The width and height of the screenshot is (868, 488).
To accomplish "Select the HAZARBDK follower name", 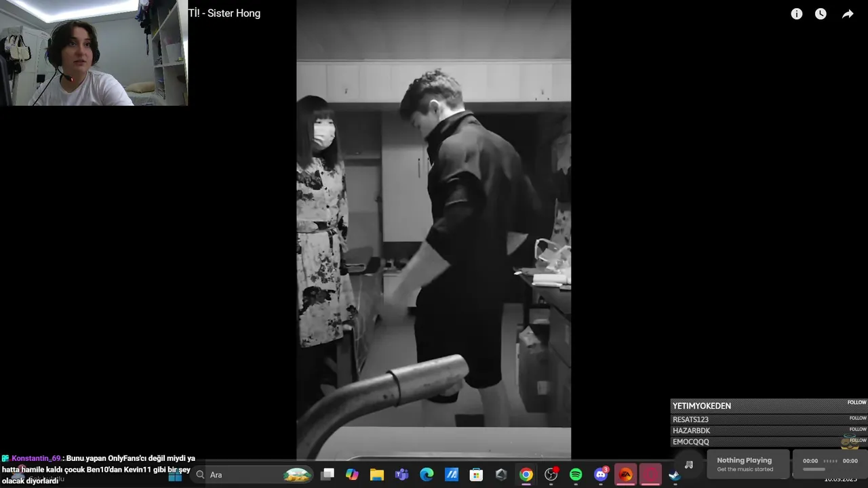I will (691, 430).
